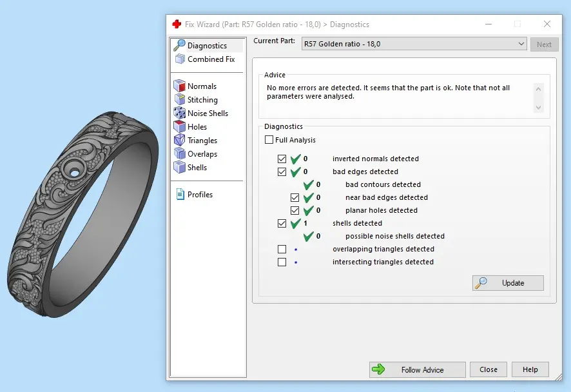The image size is (571, 392).
Task: Open the Overlaps fix page
Action: pyautogui.click(x=202, y=153)
